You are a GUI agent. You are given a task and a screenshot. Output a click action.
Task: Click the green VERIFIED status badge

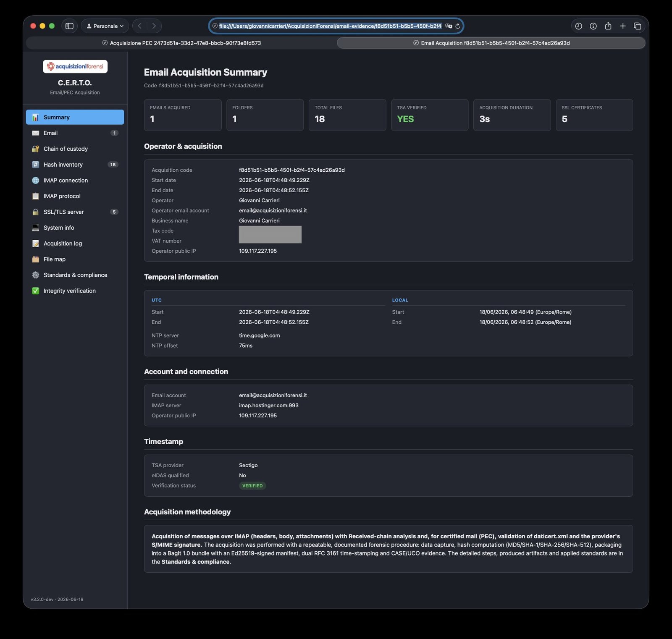coord(252,486)
